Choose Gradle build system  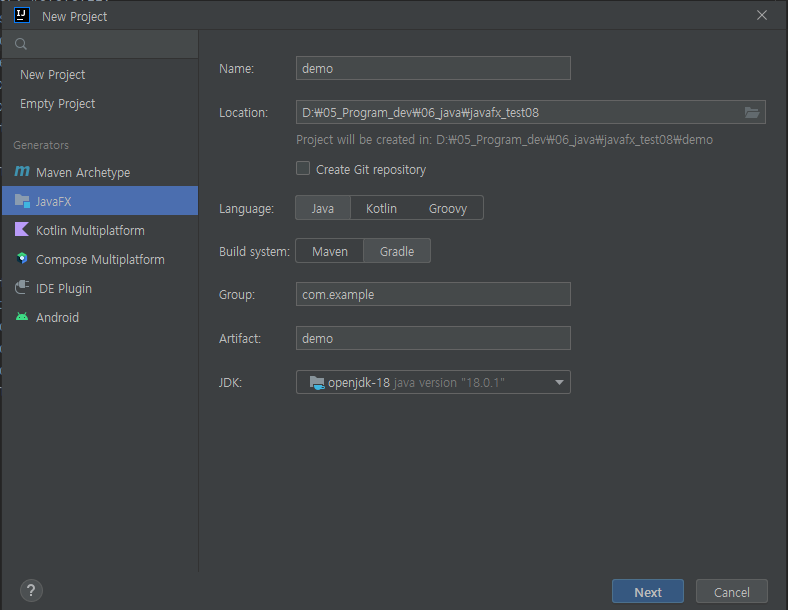pyautogui.click(x=397, y=251)
